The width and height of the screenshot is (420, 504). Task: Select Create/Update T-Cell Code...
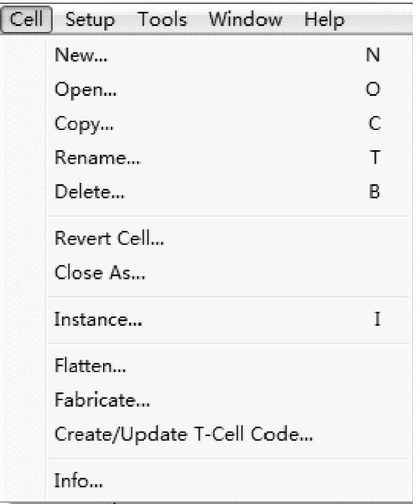tap(183, 434)
